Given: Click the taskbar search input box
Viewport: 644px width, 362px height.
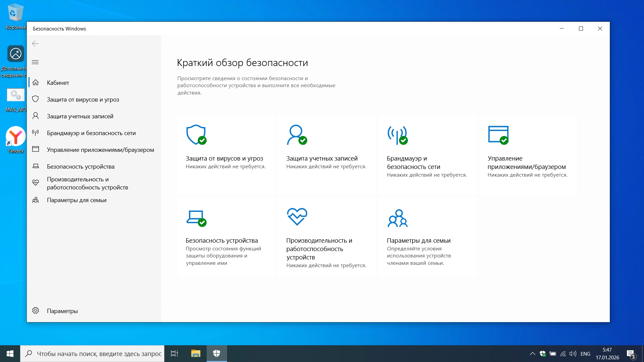Looking at the screenshot, I should tap(99, 354).
